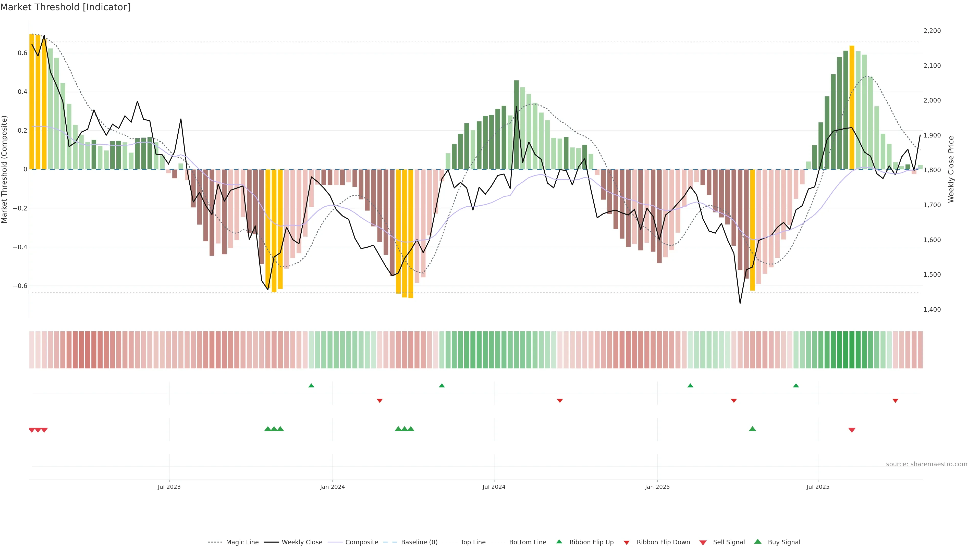Click the Ribbon Flip Up legend icon
The width and height of the screenshot is (980, 551).
(559, 542)
